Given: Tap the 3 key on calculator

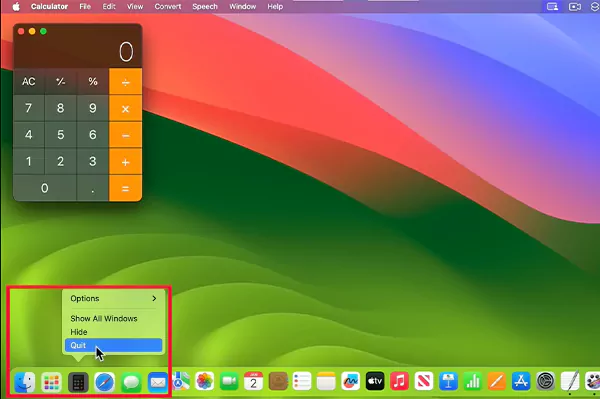Looking at the screenshot, I should click(x=93, y=162).
